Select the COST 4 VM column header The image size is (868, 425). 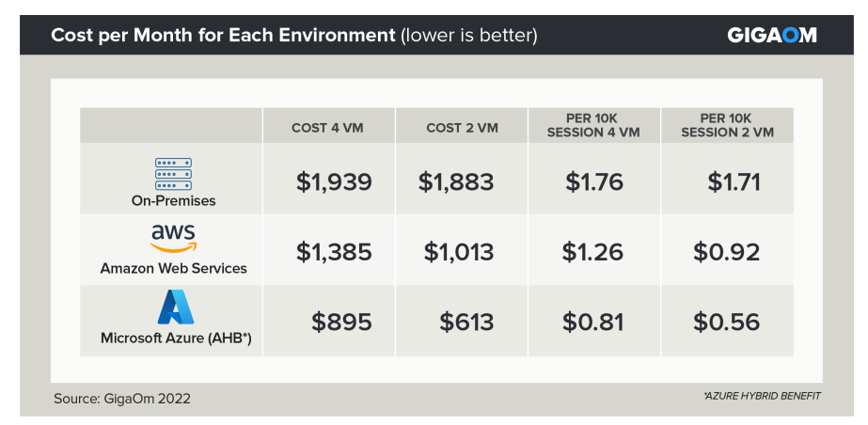[x=327, y=128]
